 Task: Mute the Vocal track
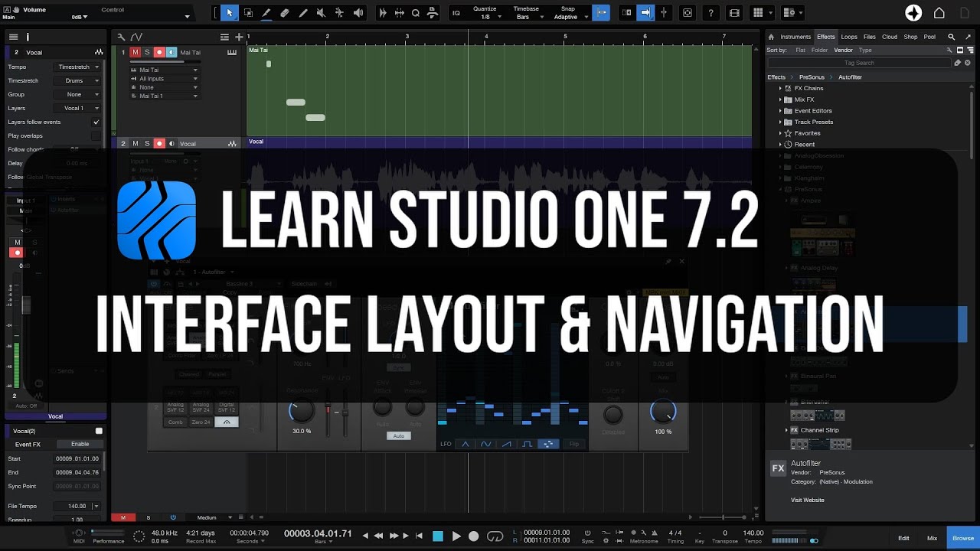pos(136,144)
